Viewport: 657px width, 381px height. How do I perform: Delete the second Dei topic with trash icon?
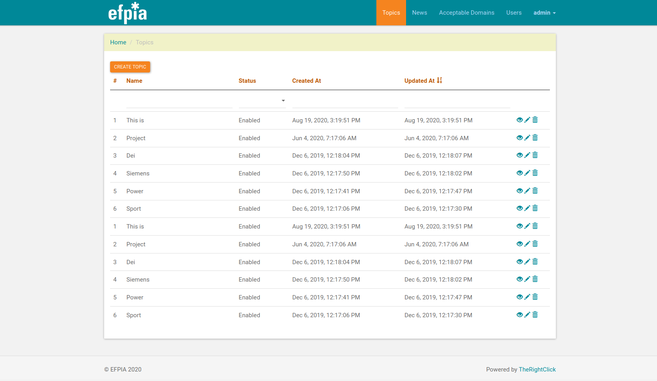click(x=535, y=262)
